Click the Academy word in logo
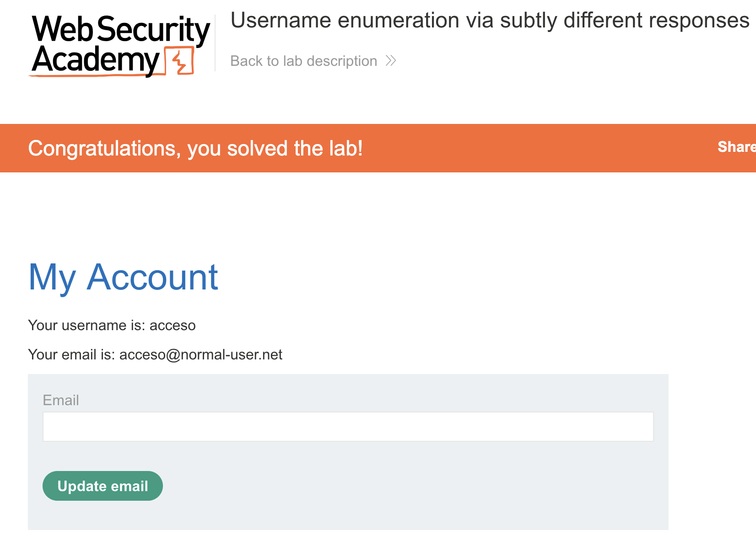The image size is (756, 546). [x=95, y=60]
